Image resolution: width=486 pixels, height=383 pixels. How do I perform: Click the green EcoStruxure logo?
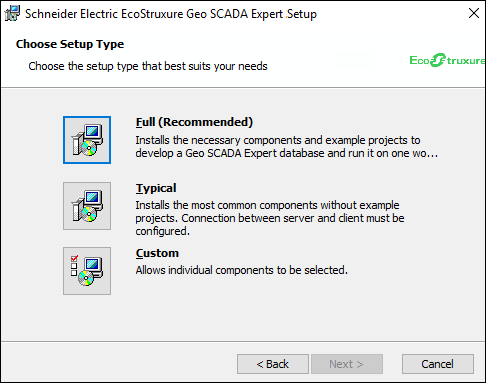[447, 60]
